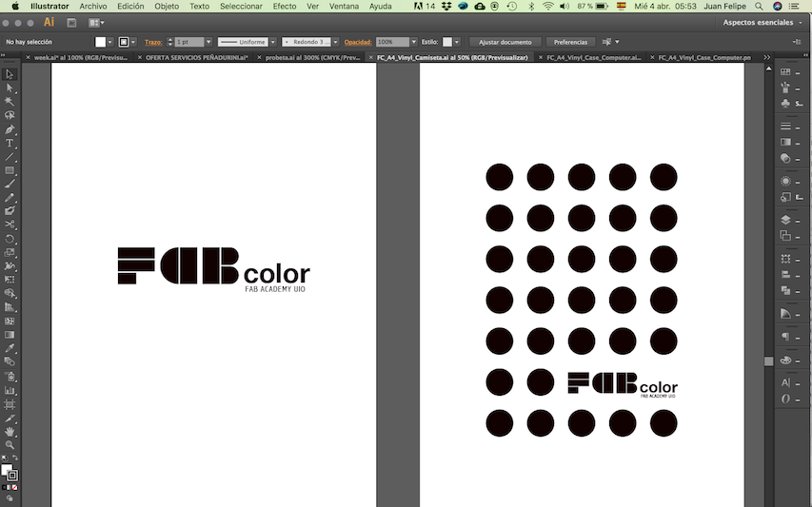Swap fill and stroke colors
Image resolution: width=812 pixels, height=507 pixels.
(x=15, y=458)
